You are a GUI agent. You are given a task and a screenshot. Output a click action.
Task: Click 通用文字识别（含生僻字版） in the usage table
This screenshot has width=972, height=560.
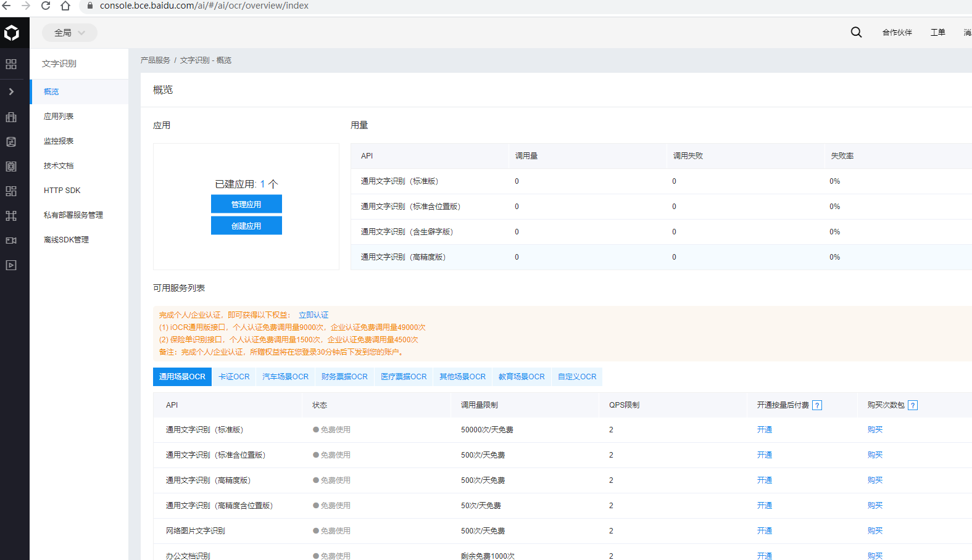(x=407, y=232)
